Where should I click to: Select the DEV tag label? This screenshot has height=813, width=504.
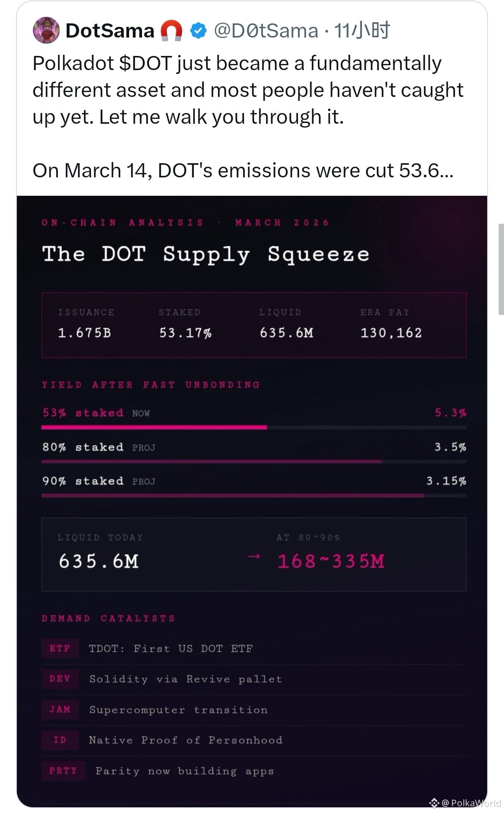point(60,679)
